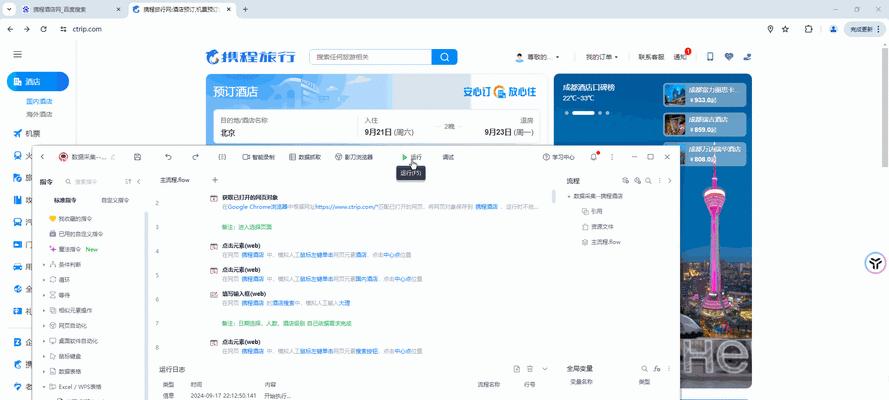The width and height of the screenshot is (889, 400).
Task: Launch the 影刀浏览器 tool
Action: pos(354,157)
